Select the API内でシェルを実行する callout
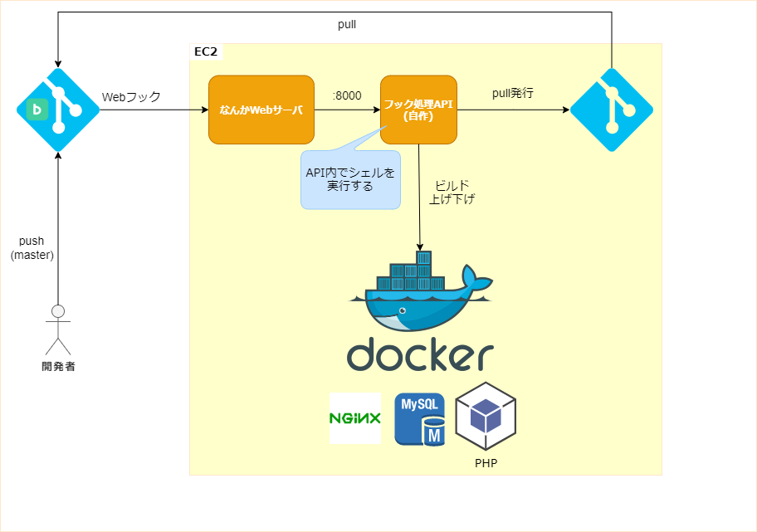 (350, 179)
